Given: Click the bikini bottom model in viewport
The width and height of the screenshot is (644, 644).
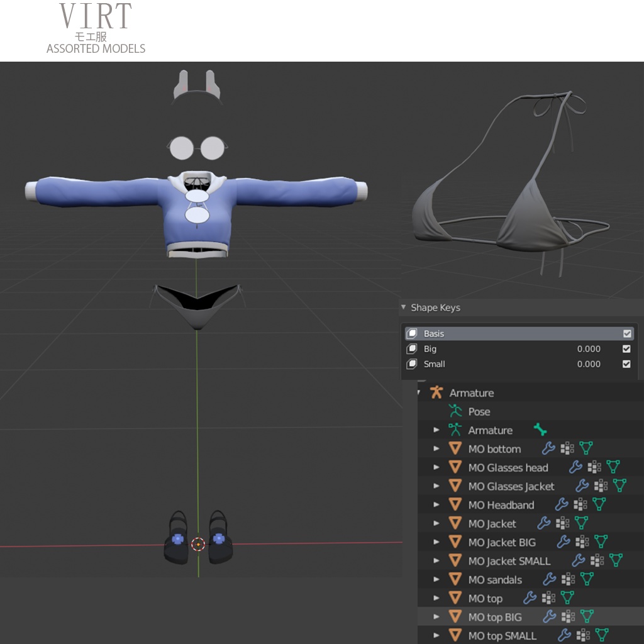Looking at the screenshot, I should click(197, 306).
